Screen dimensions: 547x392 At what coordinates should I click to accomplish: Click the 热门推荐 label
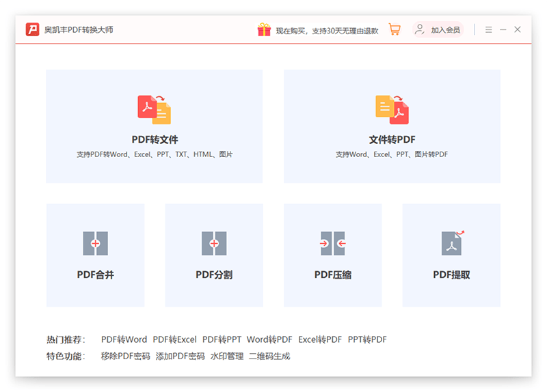pyautogui.click(x=66, y=339)
